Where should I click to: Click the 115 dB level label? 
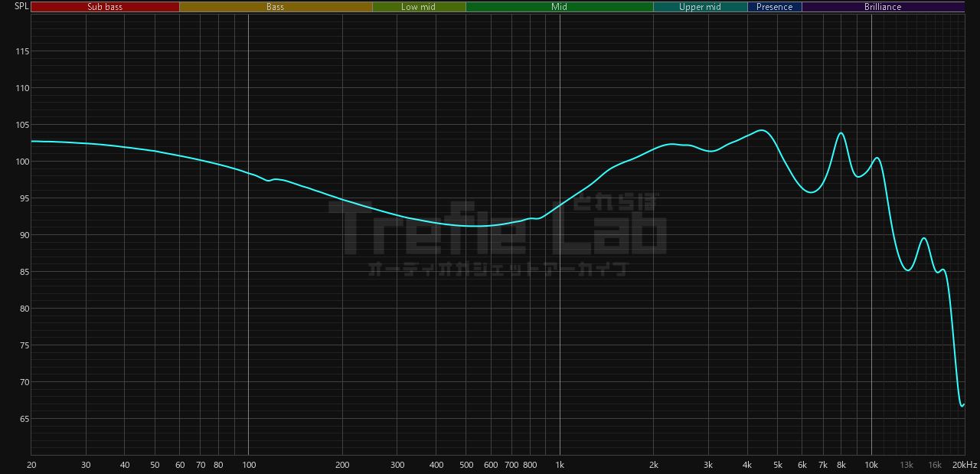point(21,51)
